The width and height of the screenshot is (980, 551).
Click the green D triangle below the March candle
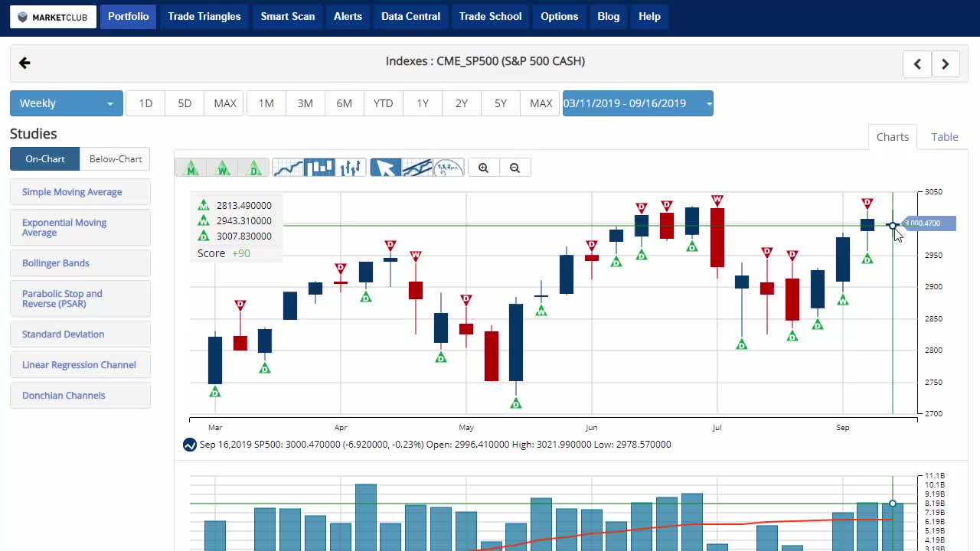point(215,392)
